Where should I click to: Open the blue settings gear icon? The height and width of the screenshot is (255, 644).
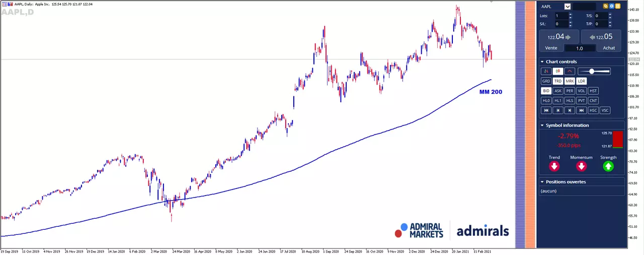tap(612, 6)
